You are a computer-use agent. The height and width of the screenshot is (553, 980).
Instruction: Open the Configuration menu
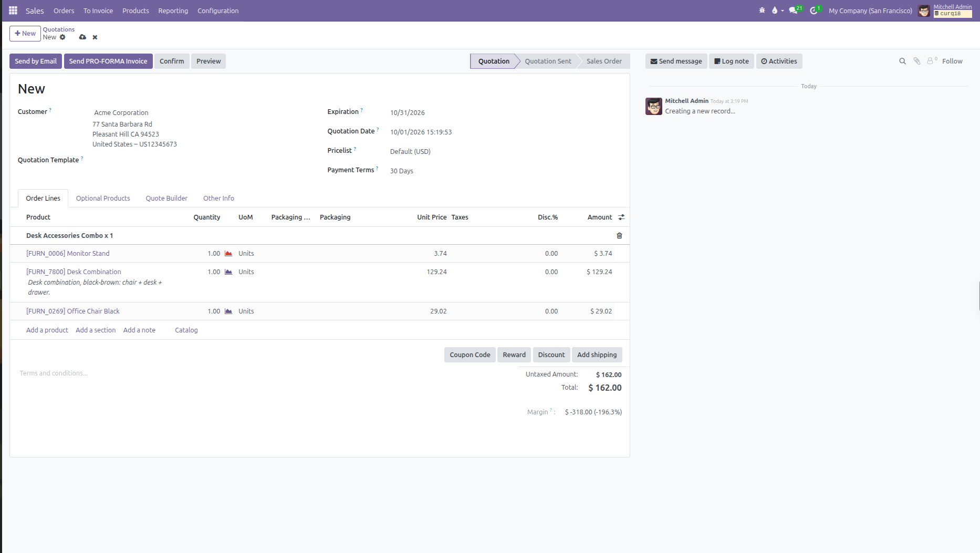coord(218,11)
